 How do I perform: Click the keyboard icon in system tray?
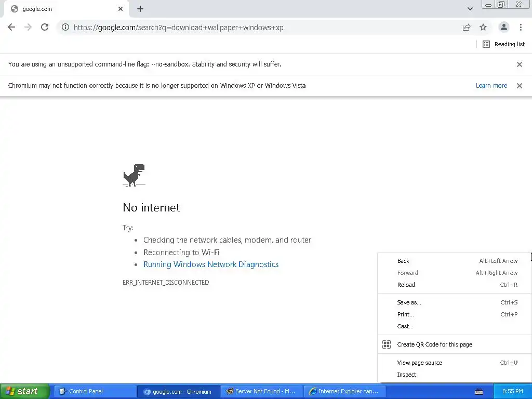[478, 392]
